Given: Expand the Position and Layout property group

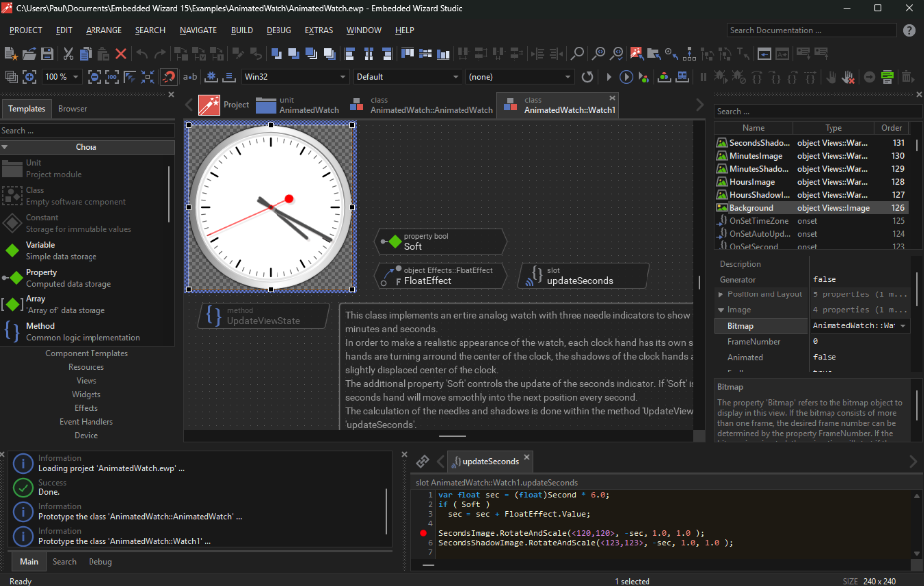Looking at the screenshot, I should (722, 294).
